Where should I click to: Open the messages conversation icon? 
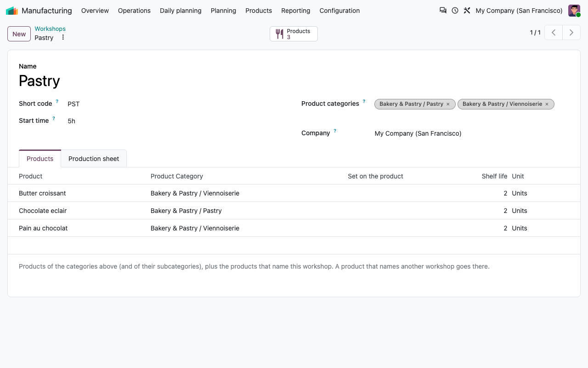pyautogui.click(x=443, y=10)
